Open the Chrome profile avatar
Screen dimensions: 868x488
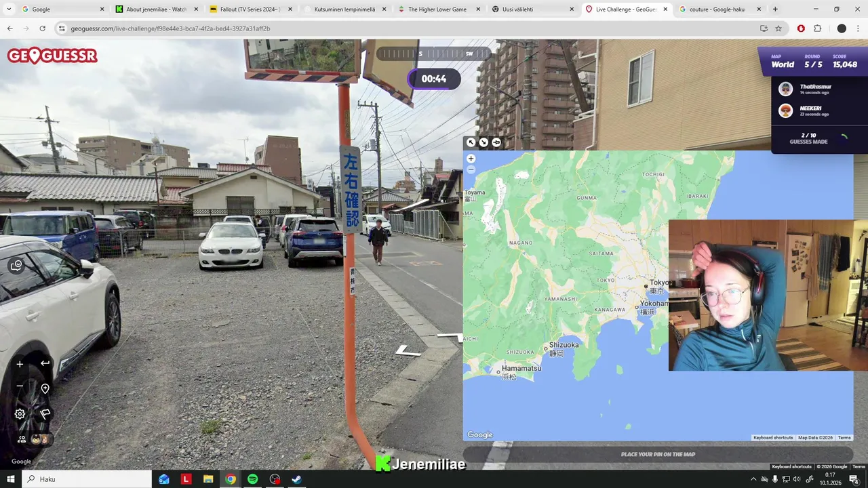point(842,28)
